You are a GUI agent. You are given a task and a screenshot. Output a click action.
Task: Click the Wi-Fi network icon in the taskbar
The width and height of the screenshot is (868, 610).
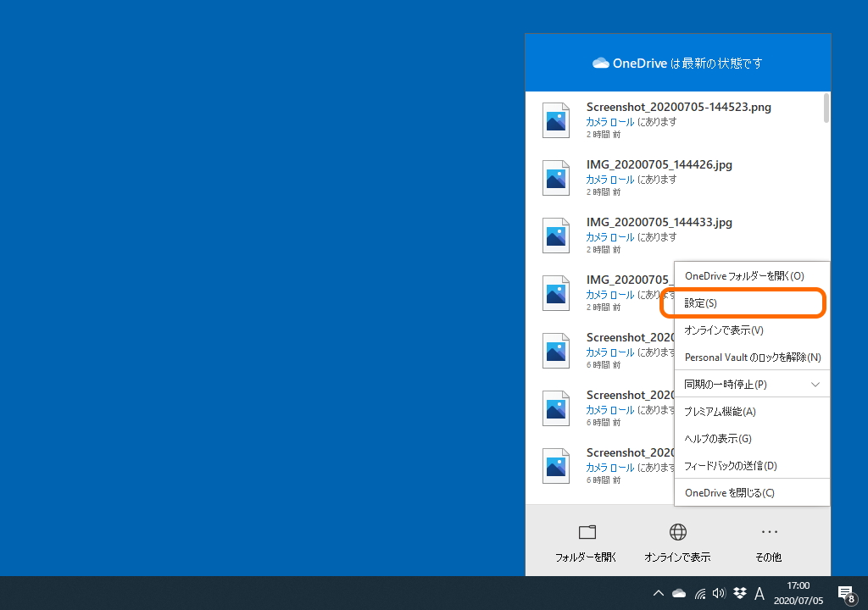699,593
